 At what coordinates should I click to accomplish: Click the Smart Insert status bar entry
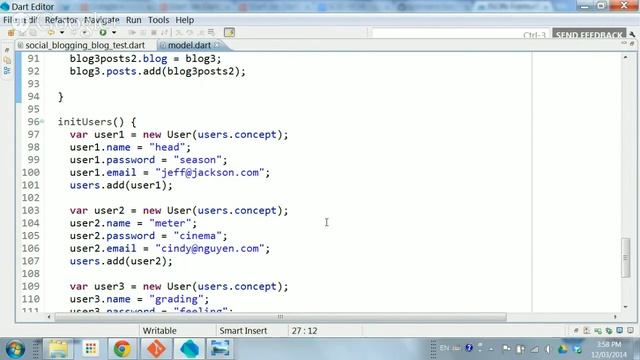click(243, 331)
